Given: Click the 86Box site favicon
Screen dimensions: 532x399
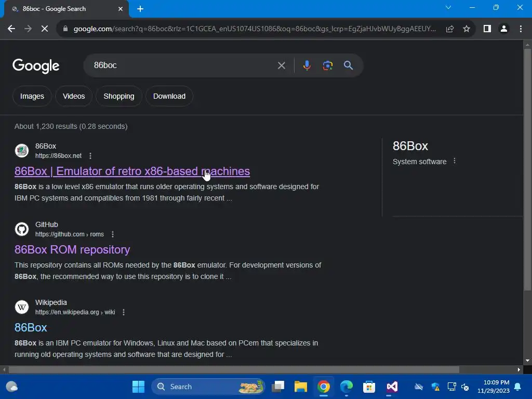Looking at the screenshot, I should point(22,151).
